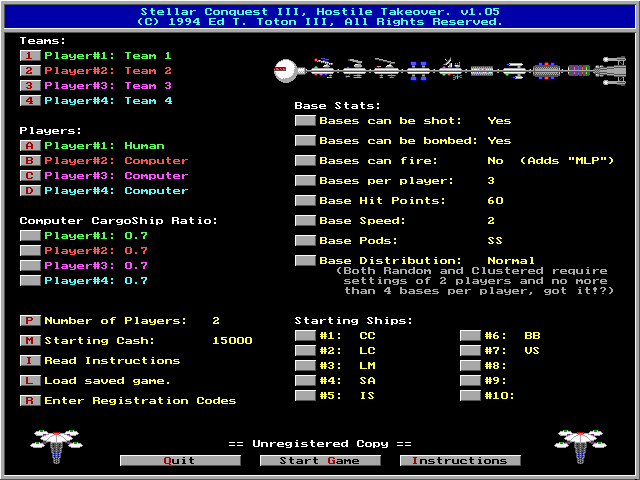Change the Base Distribution selector
Viewport: 640px width, 480px height.
[x=304, y=261]
